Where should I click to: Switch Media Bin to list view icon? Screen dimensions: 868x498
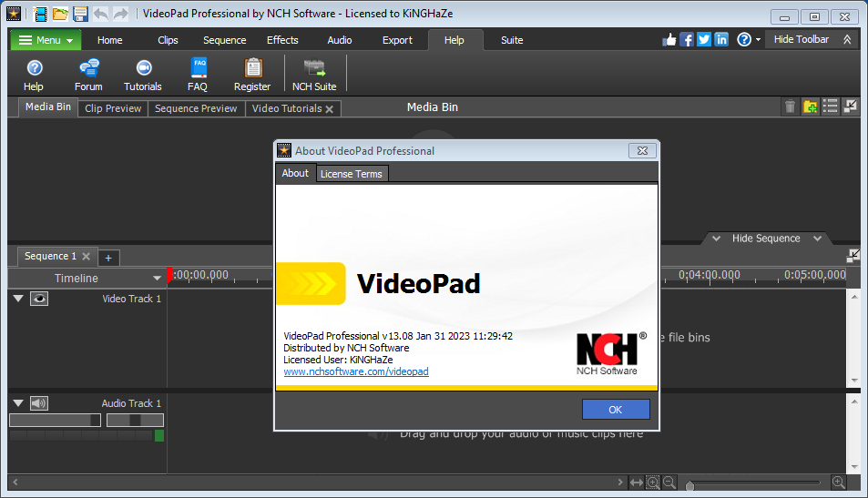point(830,107)
